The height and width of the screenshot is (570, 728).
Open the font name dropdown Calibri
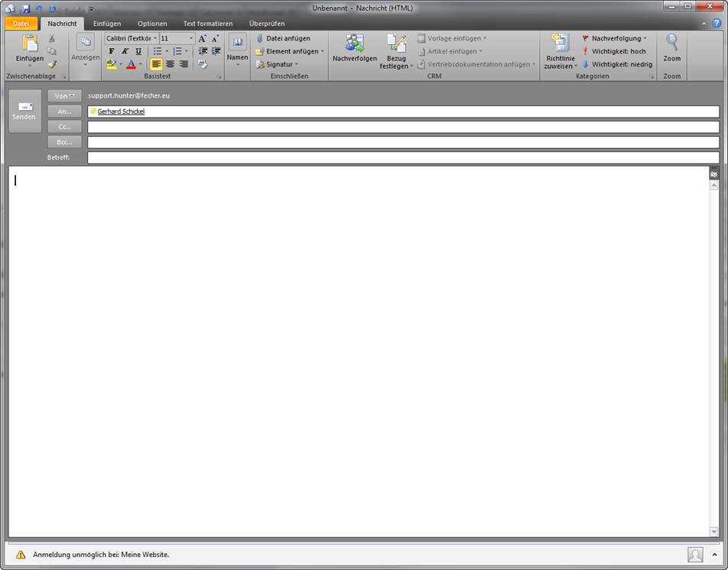pos(131,38)
